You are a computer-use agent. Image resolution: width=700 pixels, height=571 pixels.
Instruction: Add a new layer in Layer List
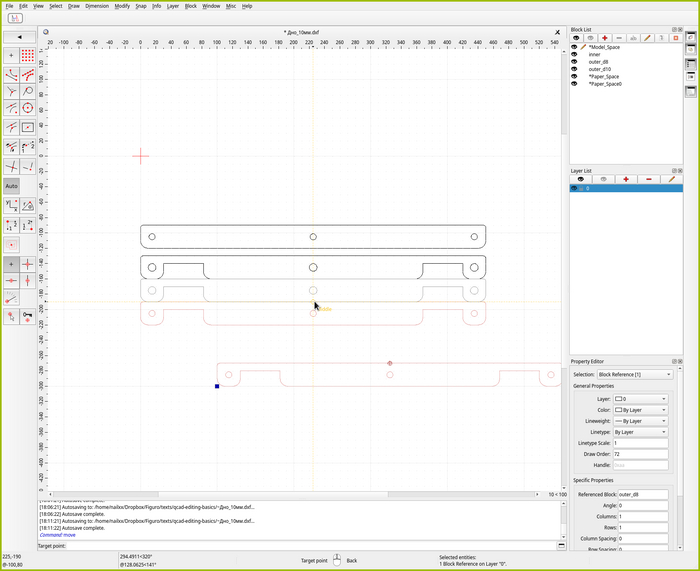click(x=626, y=179)
